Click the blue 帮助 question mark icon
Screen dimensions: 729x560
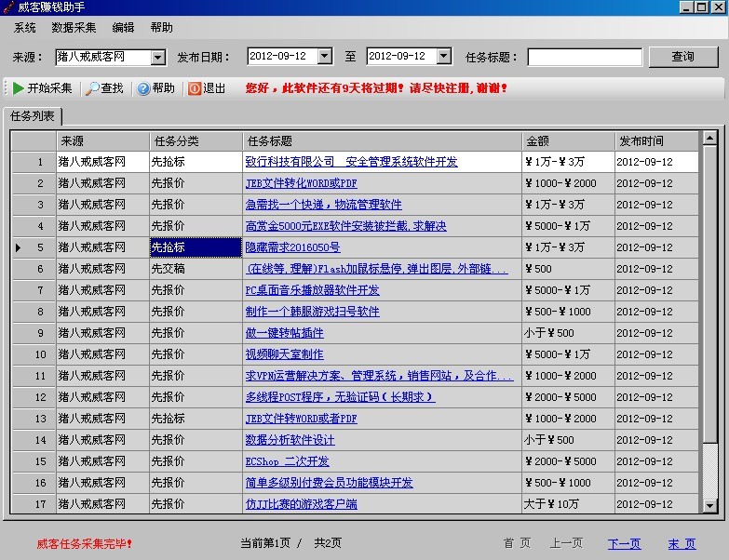point(143,88)
